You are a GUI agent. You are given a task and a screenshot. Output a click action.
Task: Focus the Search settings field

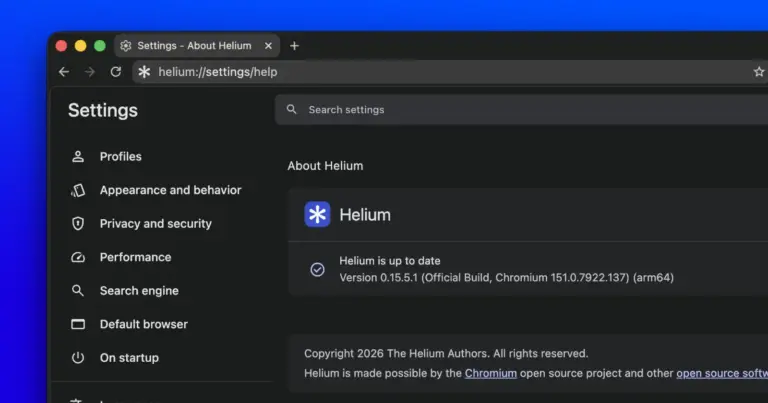[521, 110]
